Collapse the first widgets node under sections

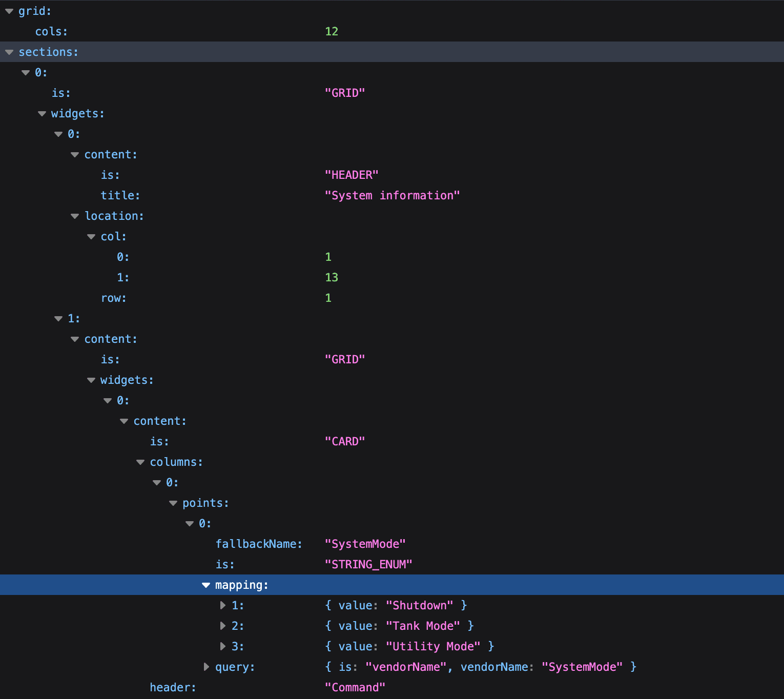[42, 114]
